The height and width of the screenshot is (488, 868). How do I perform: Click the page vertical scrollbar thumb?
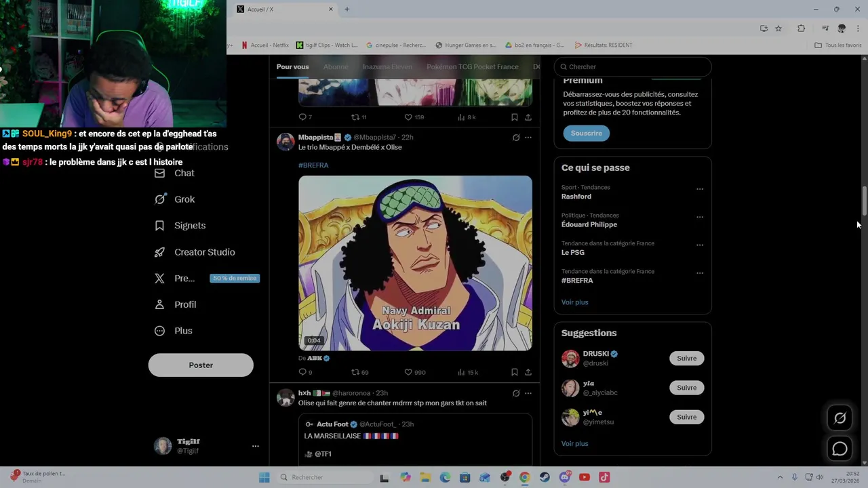tap(864, 201)
